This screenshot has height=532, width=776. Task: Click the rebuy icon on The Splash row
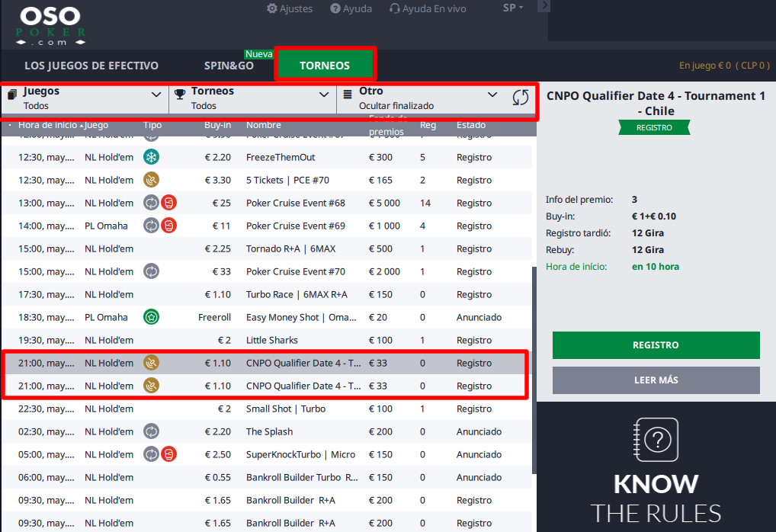[x=151, y=431]
